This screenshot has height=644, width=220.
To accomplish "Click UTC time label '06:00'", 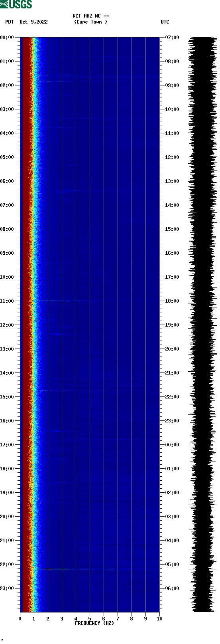I will pyautogui.click(x=172, y=589).
